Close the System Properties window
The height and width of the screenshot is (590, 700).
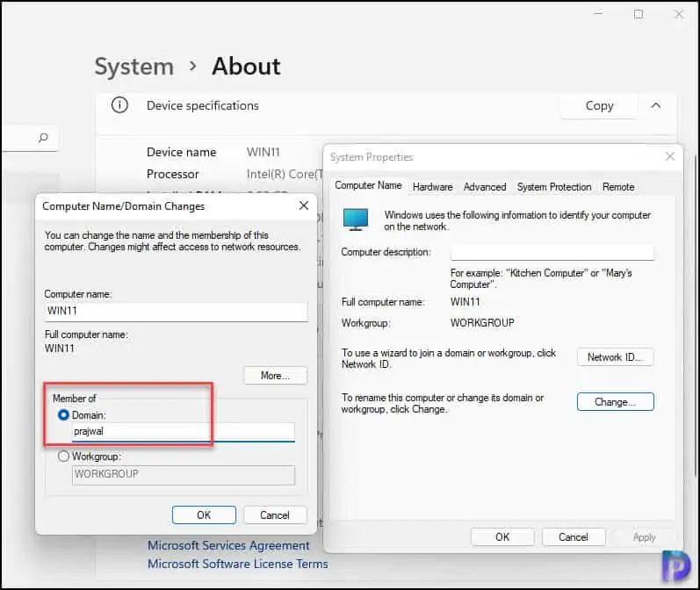(x=669, y=157)
